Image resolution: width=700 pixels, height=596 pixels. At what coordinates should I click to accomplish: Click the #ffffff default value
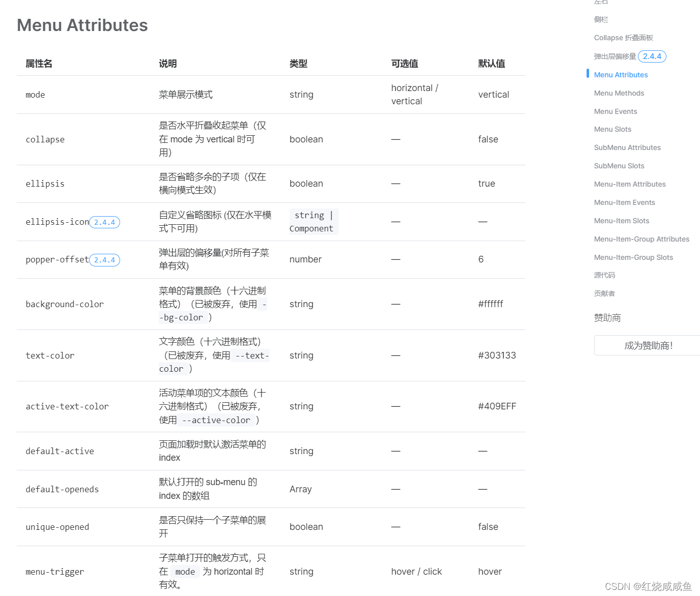pyautogui.click(x=490, y=304)
